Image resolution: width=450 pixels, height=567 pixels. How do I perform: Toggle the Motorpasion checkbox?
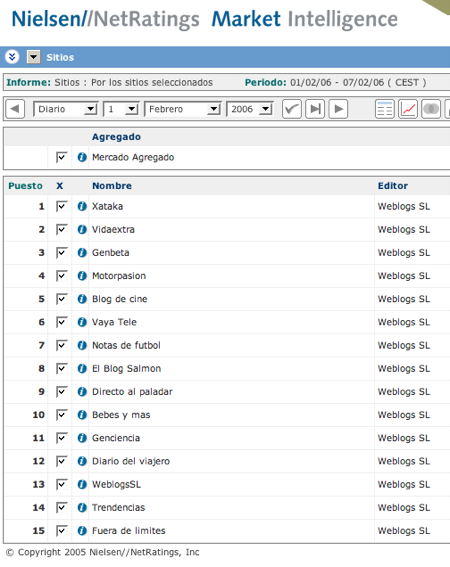click(61, 276)
